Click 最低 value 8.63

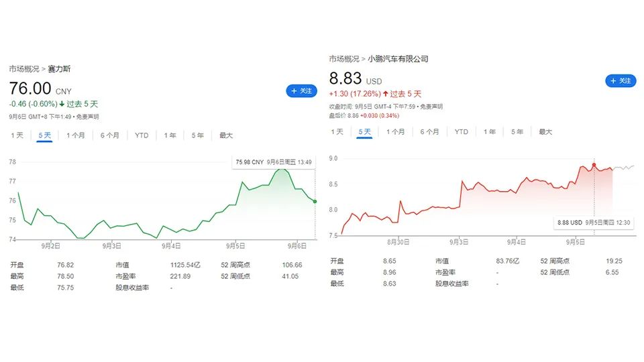point(389,284)
